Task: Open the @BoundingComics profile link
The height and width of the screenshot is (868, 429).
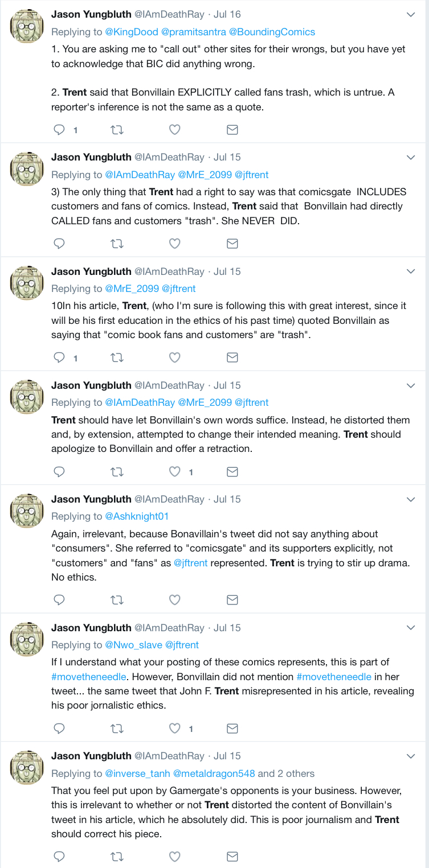Action: (272, 32)
